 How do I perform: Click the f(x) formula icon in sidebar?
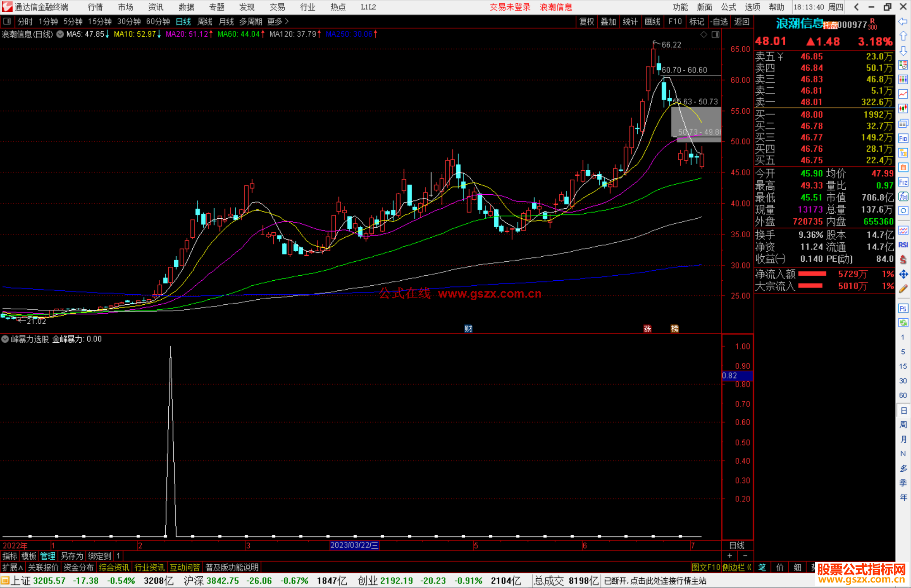click(903, 196)
